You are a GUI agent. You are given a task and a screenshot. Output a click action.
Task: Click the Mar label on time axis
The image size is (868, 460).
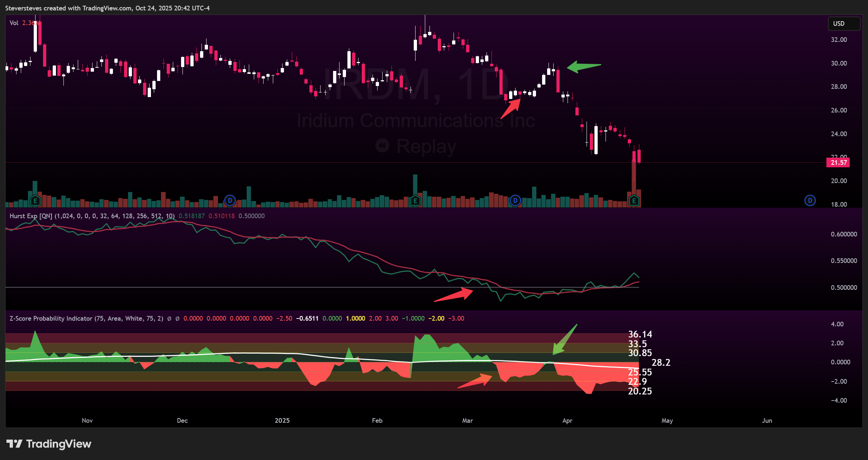point(468,421)
